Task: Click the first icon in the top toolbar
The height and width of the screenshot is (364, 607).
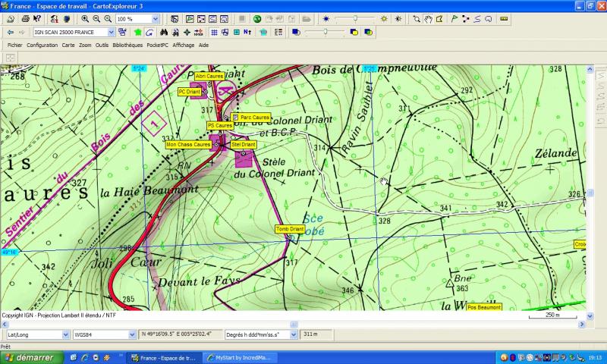Action: click(11, 18)
